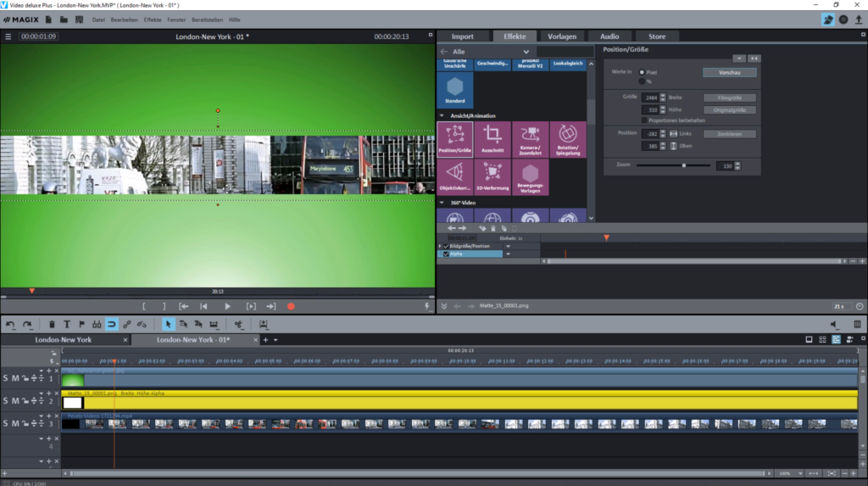Screen dimensions: 868x486
Task: Switch to the London-New York project tab
Action: 63,340
